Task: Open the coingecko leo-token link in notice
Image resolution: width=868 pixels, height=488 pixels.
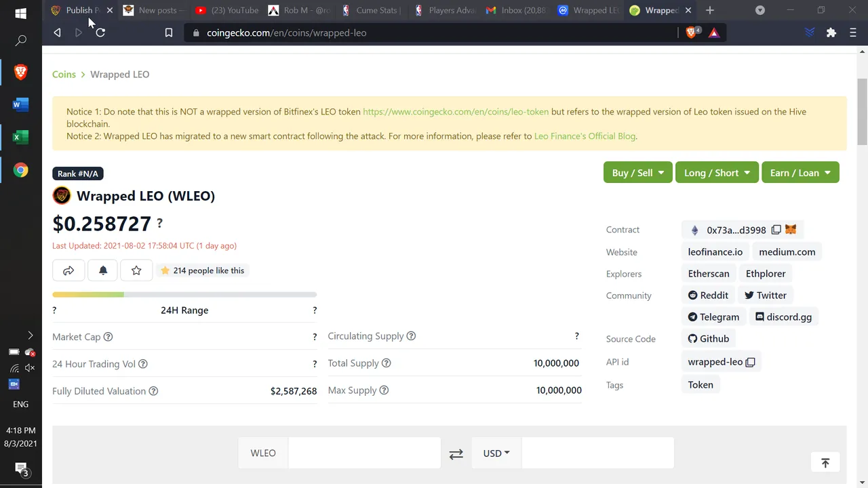Action: coord(456,112)
